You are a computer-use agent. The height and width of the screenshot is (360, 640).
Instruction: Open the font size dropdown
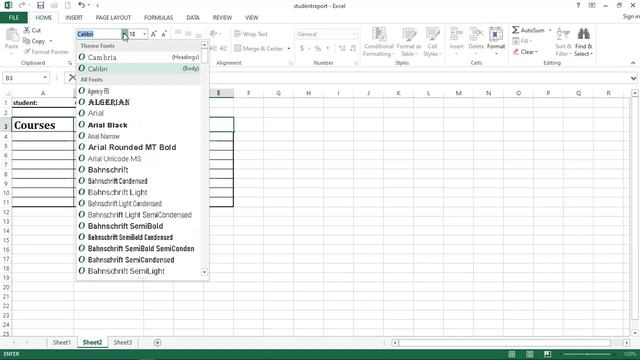pos(144,34)
